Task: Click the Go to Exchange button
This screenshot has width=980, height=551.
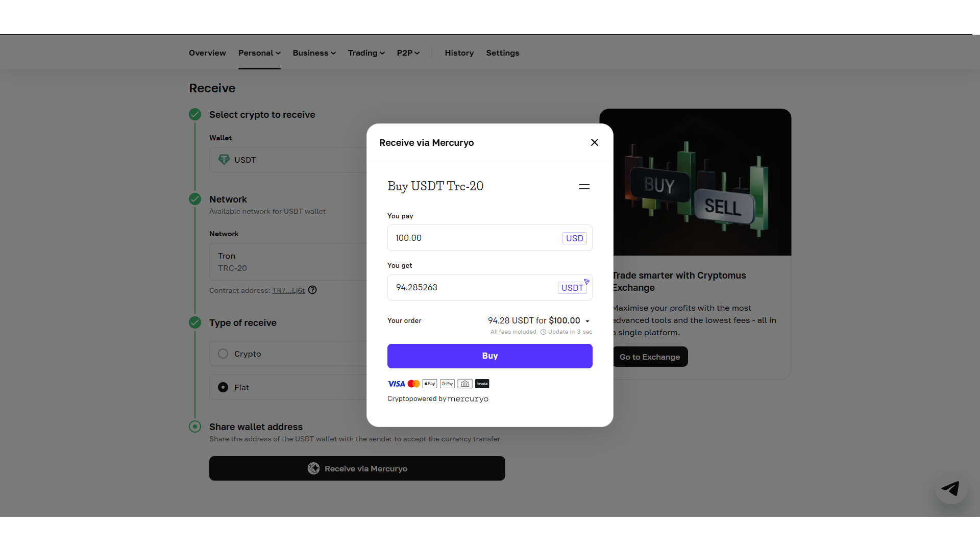Action: [650, 357]
